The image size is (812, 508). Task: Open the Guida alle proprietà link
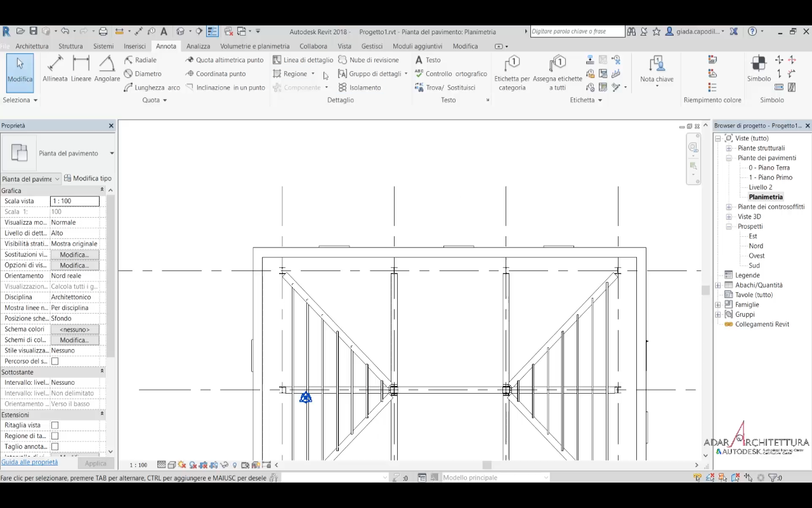coord(30,462)
